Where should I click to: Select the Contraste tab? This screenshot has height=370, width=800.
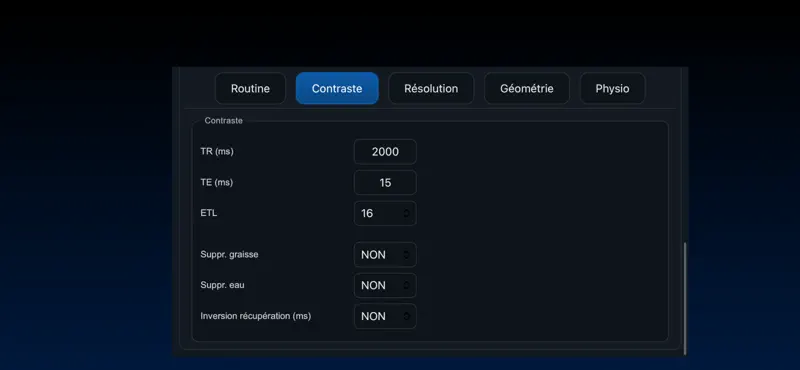[x=337, y=88]
